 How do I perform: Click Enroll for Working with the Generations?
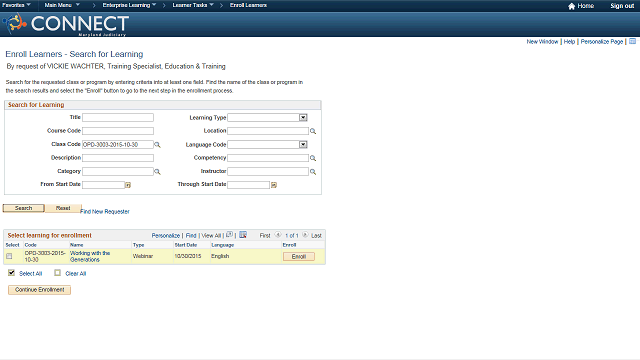(299, 256)
